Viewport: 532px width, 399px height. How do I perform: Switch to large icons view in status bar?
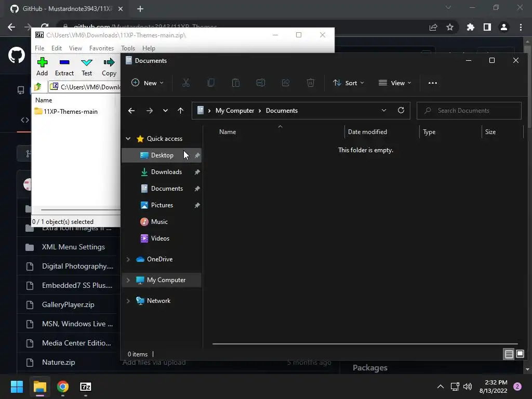tap(520, 354)
